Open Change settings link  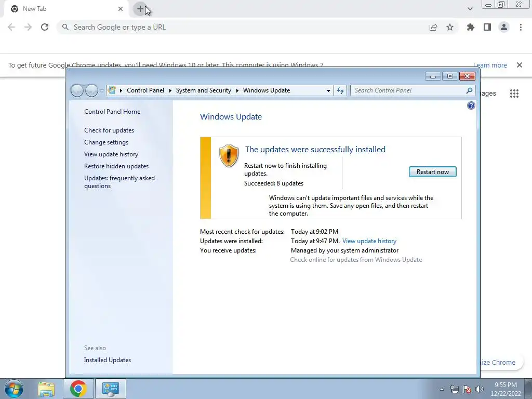click(x=106, y=142)
